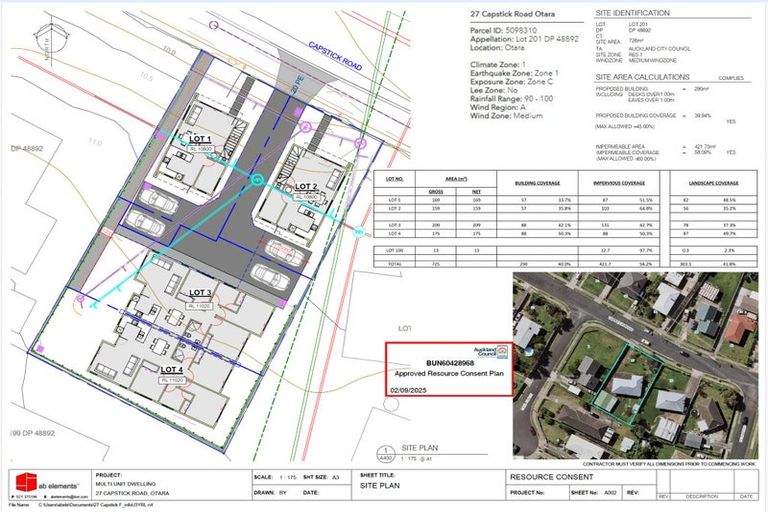Click the CAPSTICK ROAD street label
The image size is (768, 512).
tap(335, 56)
